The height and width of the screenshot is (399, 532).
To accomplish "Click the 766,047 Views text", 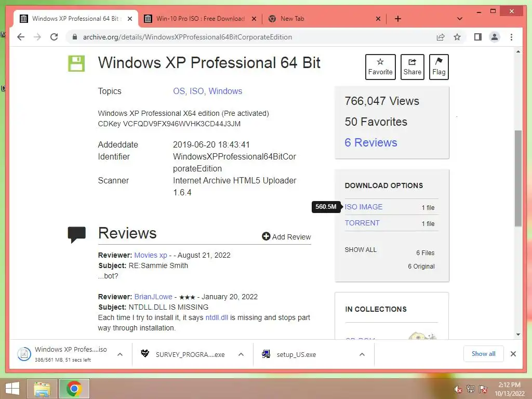I will 382,101.
